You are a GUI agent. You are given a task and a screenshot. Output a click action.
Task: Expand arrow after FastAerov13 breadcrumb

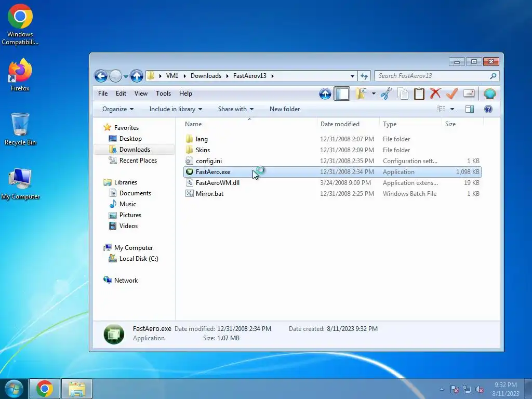tap(272, 76)
